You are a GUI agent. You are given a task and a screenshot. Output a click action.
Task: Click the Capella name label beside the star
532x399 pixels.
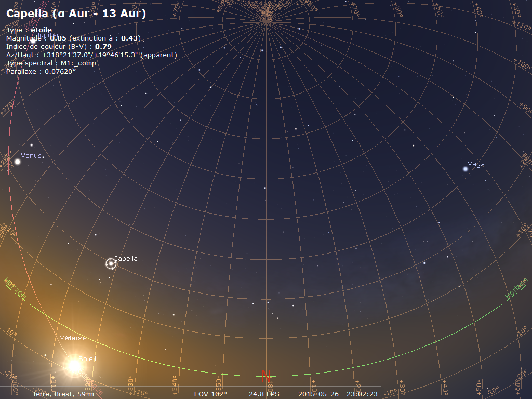125,258
